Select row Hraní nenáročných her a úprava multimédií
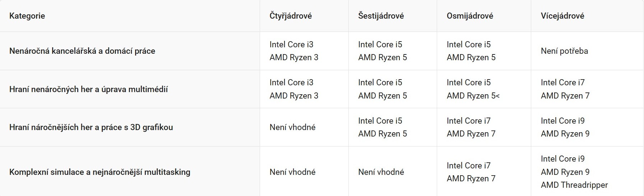 322,89
